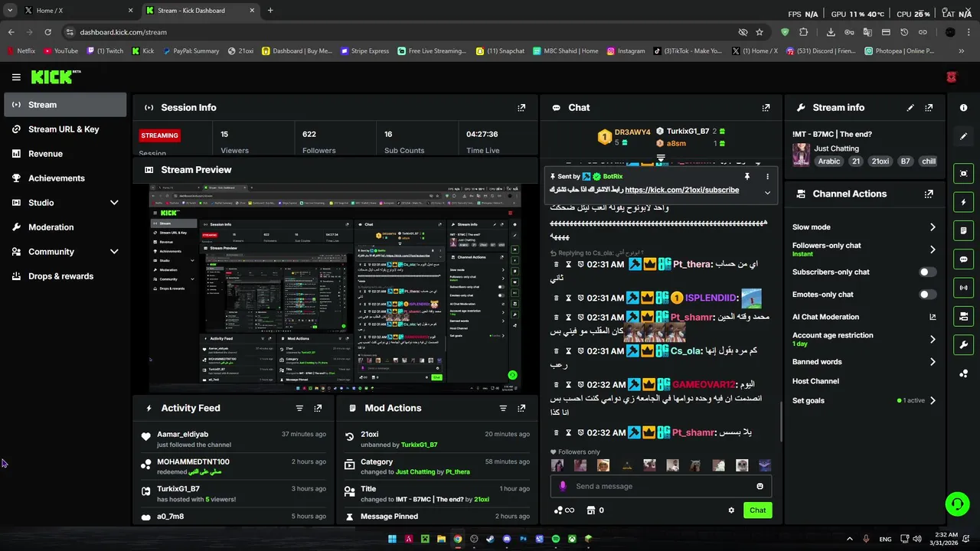Toggle Emotes-only chat switch
980x551 pixels.
tap(927, 295)
